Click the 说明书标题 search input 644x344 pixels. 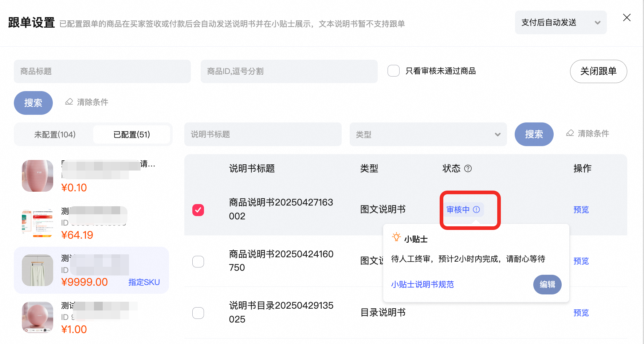click(263, 134)
